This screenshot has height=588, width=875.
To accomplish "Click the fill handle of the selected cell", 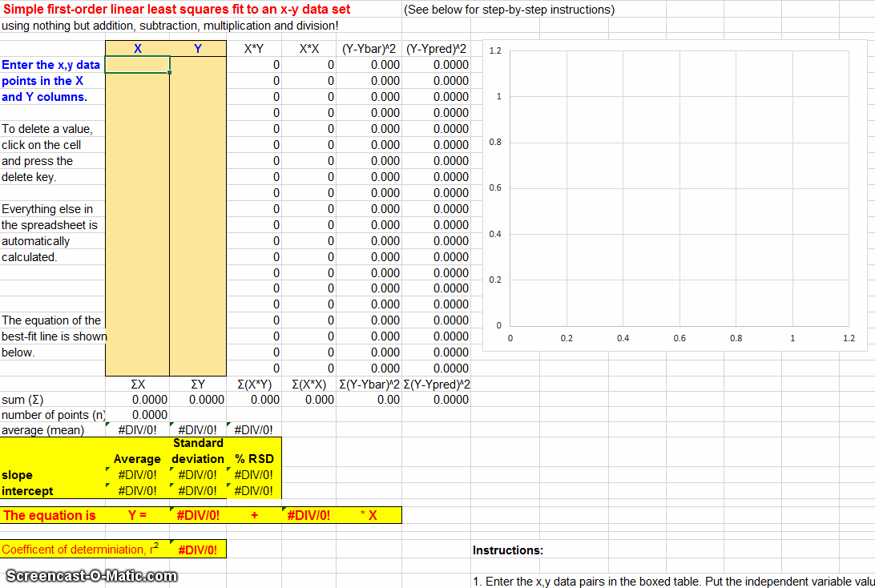I will coord(170,73).
